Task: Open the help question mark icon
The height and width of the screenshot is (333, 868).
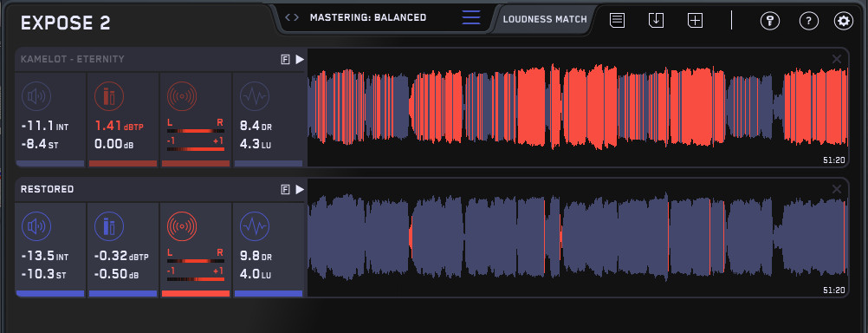Action: [809, 21]
